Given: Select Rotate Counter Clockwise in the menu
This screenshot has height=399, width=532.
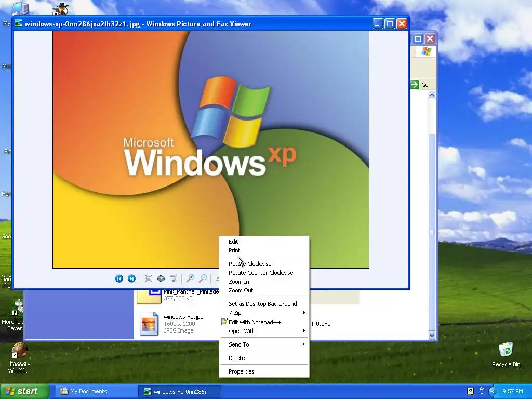Looking at the screenshot, I should coord(264,273).
